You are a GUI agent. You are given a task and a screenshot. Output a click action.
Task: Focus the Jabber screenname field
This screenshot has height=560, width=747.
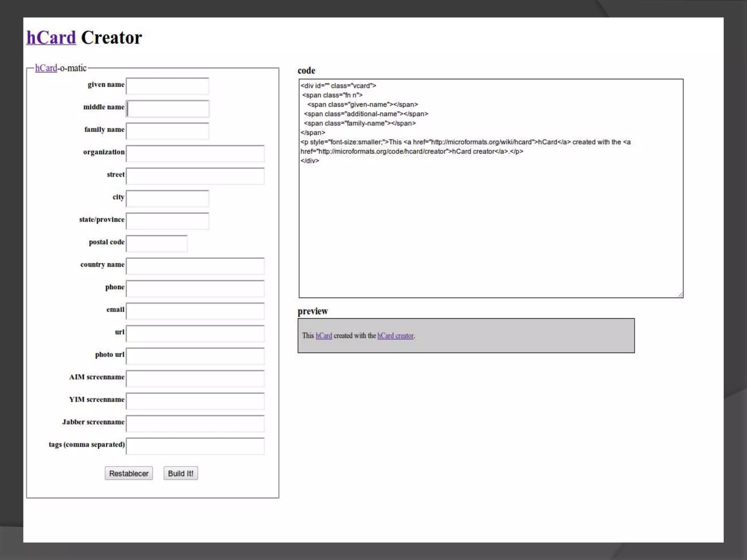click(x=195, y=424)
